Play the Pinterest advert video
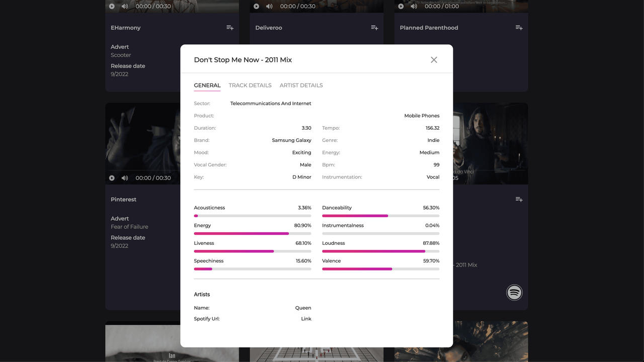This screenshot has height=362, width=644. (112, 178)
